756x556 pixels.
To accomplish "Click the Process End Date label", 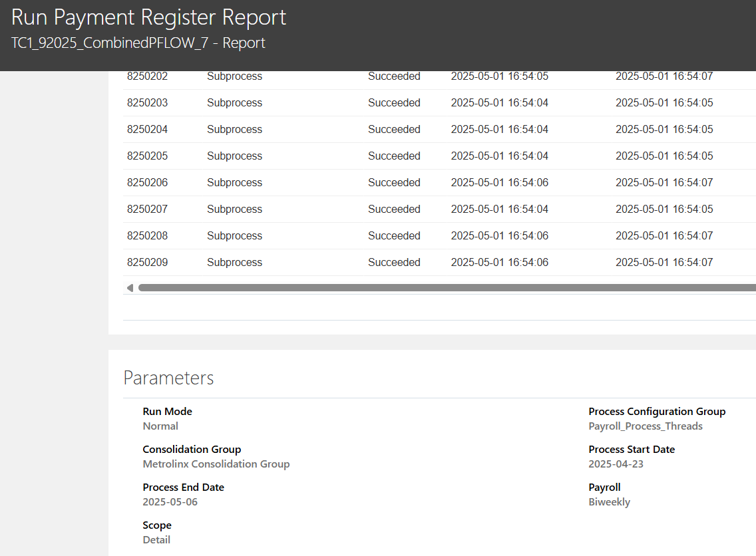I will [183, 487].
